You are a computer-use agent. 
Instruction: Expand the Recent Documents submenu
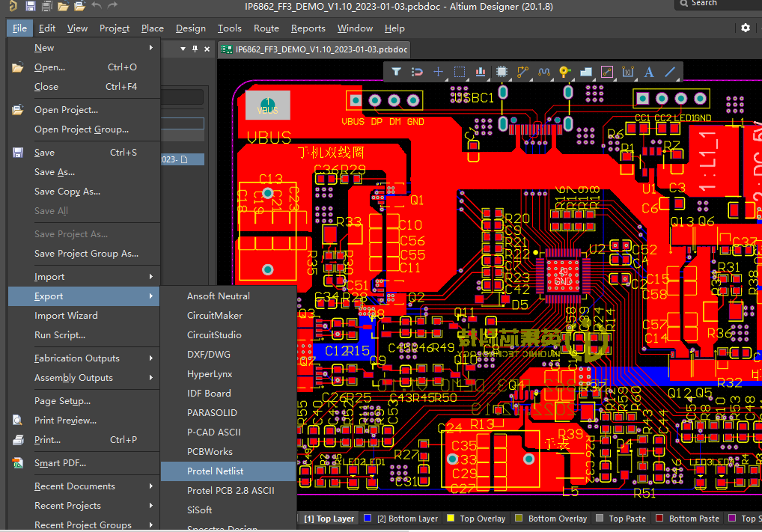(x=84, y=486)
